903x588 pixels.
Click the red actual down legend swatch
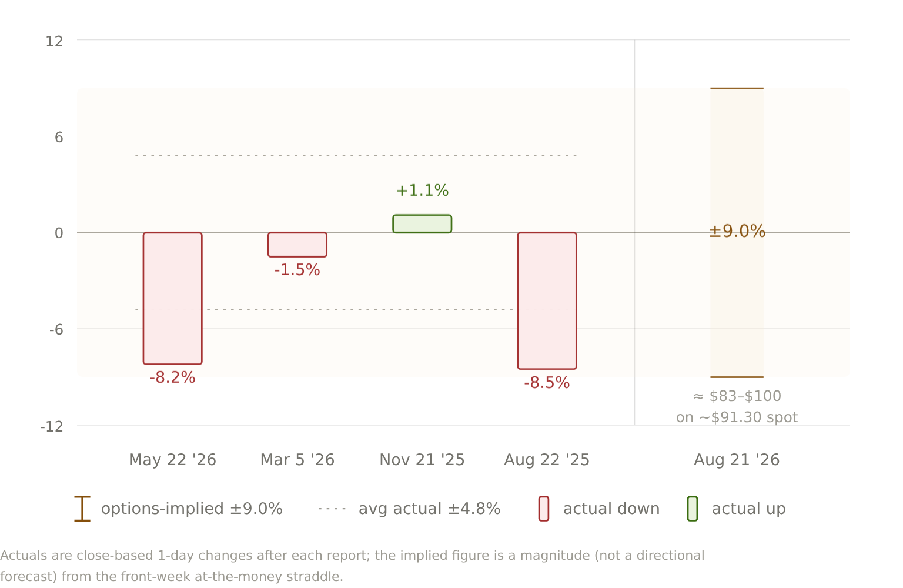click(544, 509)
